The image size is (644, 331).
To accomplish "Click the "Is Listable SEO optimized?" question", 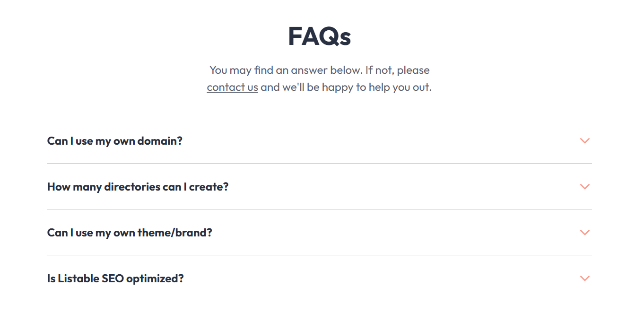I will pyautogui.click(x=115, y=279).
